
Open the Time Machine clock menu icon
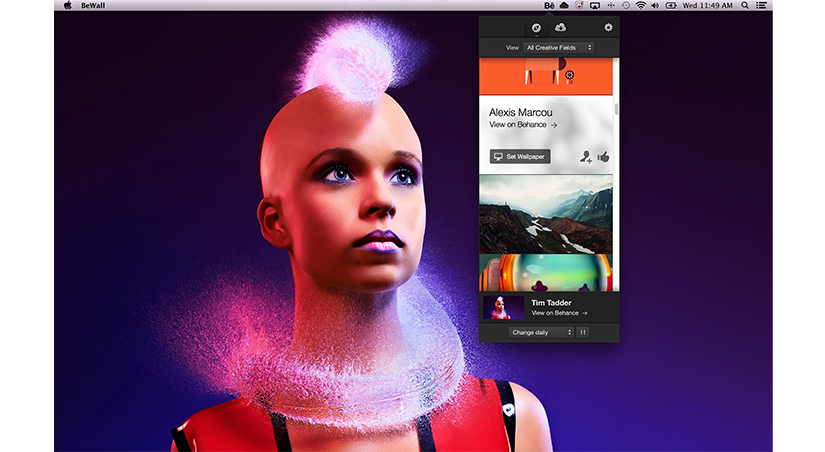626,5
